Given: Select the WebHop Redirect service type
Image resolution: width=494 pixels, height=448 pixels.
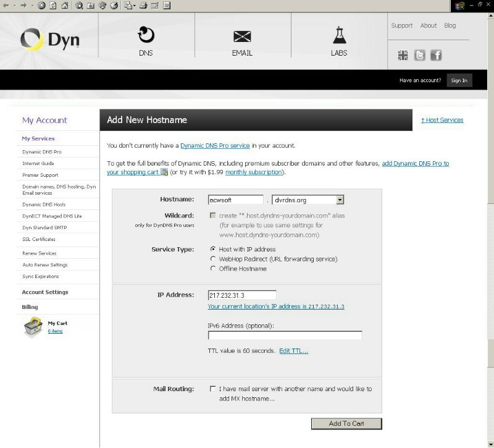Looking at the screenshot, I should coord(213,259).
